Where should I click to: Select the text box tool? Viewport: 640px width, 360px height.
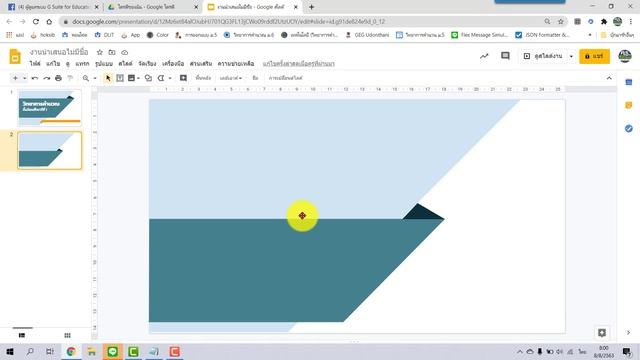coord(120,78)
